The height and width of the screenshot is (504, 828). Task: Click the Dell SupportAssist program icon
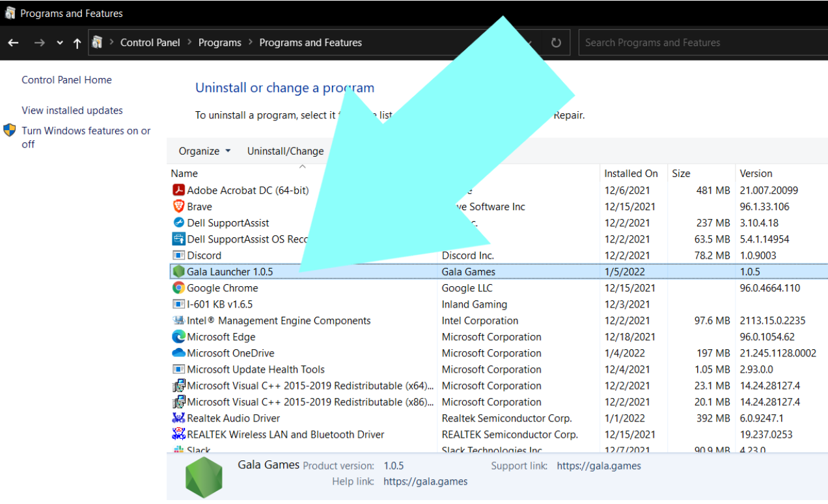click(178, 223)
